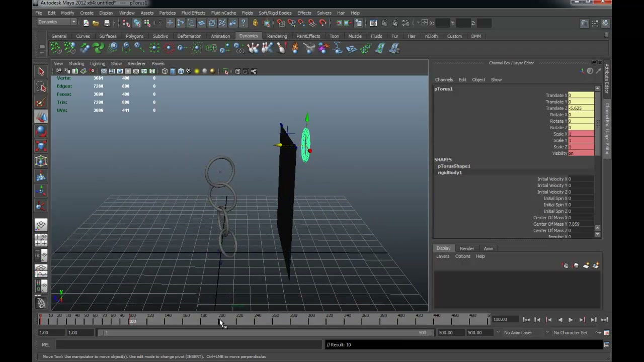Click the Translate Z value field

[581, 108]
